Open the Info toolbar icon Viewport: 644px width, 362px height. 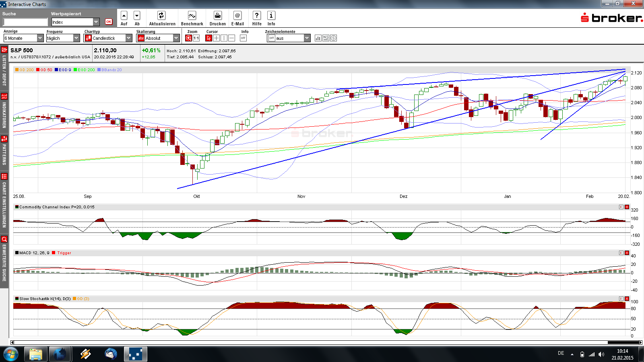(x=271, y=16)
